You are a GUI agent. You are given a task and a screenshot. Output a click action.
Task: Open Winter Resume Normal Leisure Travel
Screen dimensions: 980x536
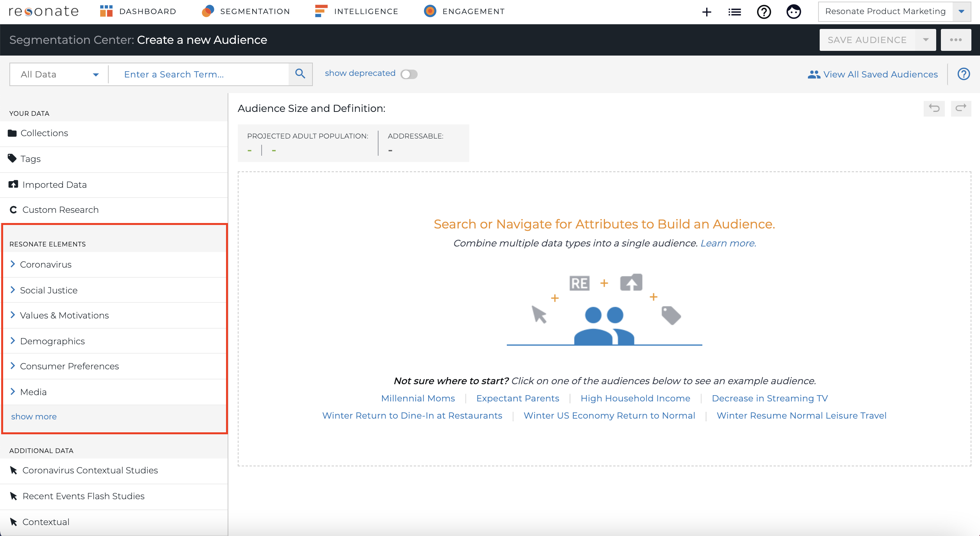point(801,415)
